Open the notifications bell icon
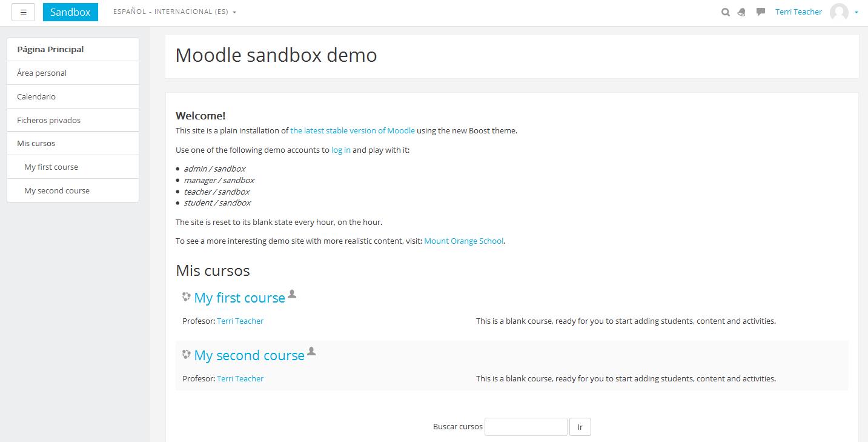 [x=742, y=12]
